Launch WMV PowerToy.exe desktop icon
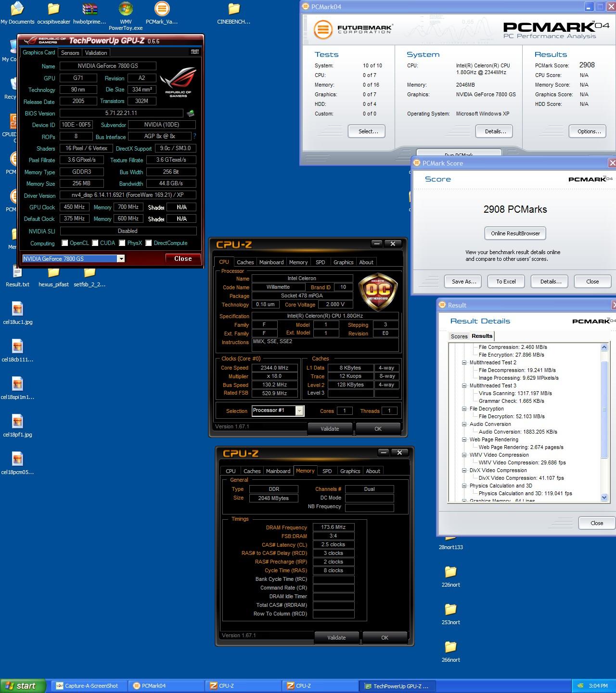616x693 pixels. click(126, 16)
